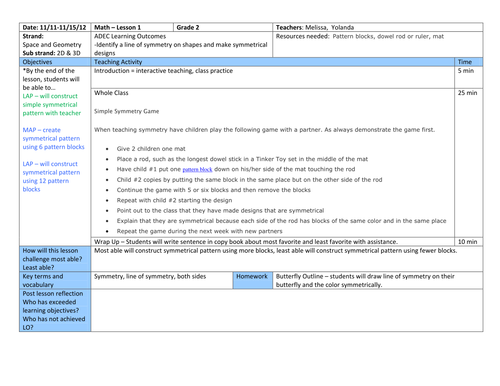The width and height of the screenshot is (500, 386).
Task: Click 'Post lesson reflection' cell
Action: (x=55, y=310)
